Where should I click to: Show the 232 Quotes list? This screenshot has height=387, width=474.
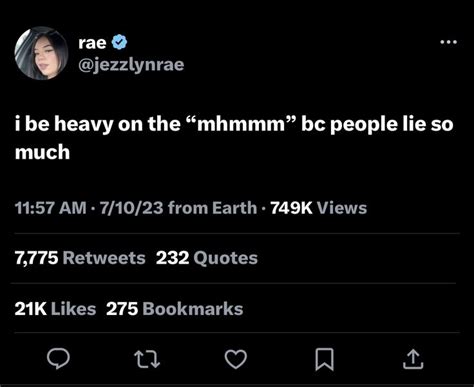click(x=207, y=258)
